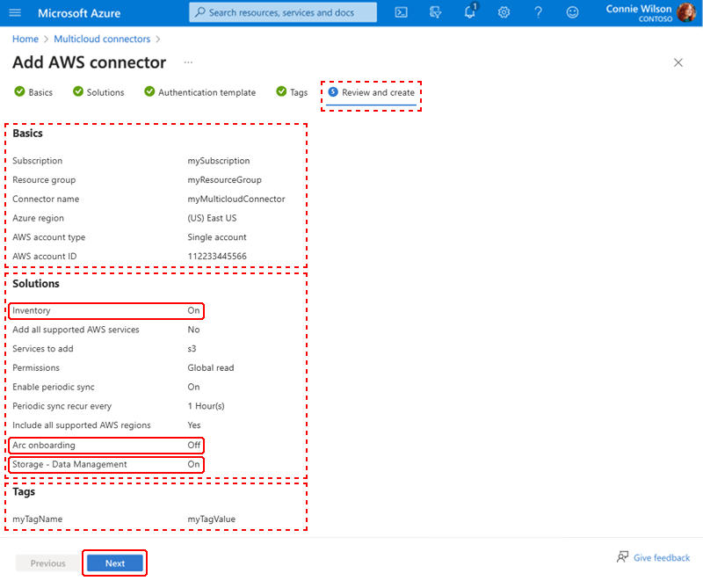Select the myTagValue value
Viewport: 703px width, 588px height.
coord(211,519)
